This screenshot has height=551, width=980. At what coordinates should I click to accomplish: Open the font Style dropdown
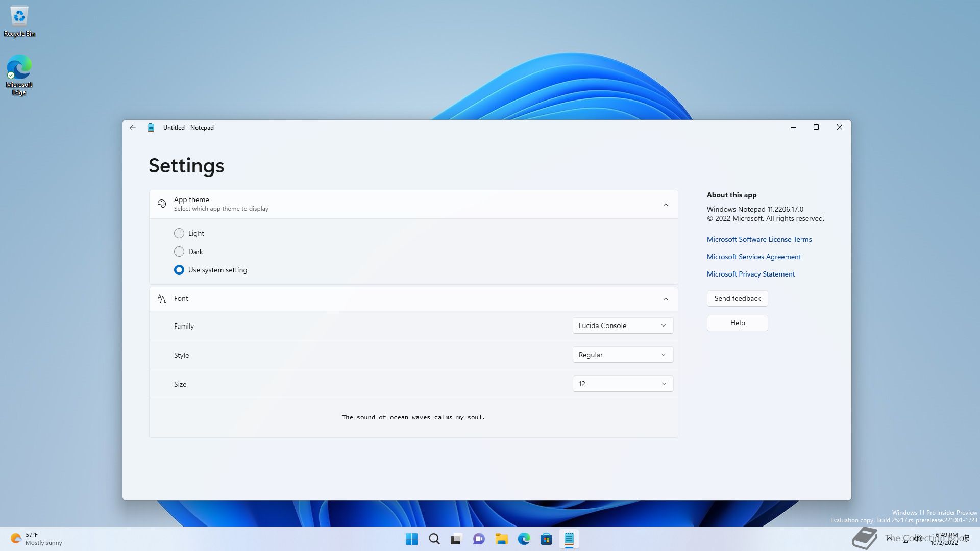click(x=623, y=355)
